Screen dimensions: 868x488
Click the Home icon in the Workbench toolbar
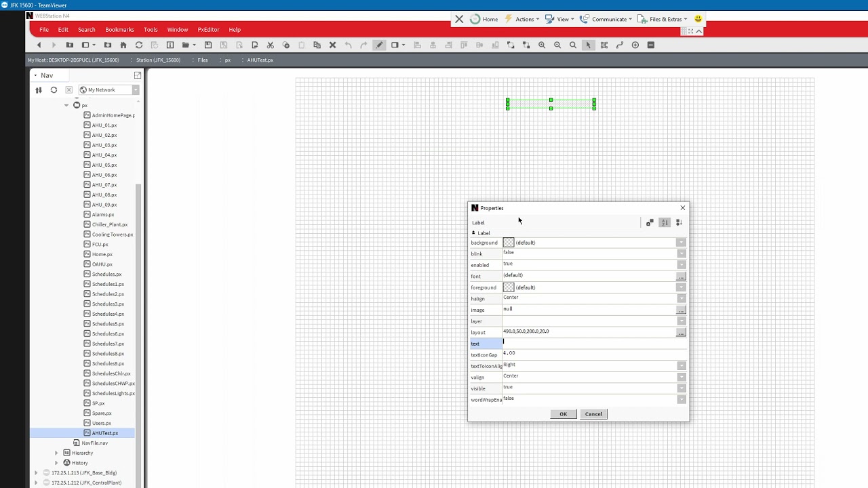coord(123,45)
